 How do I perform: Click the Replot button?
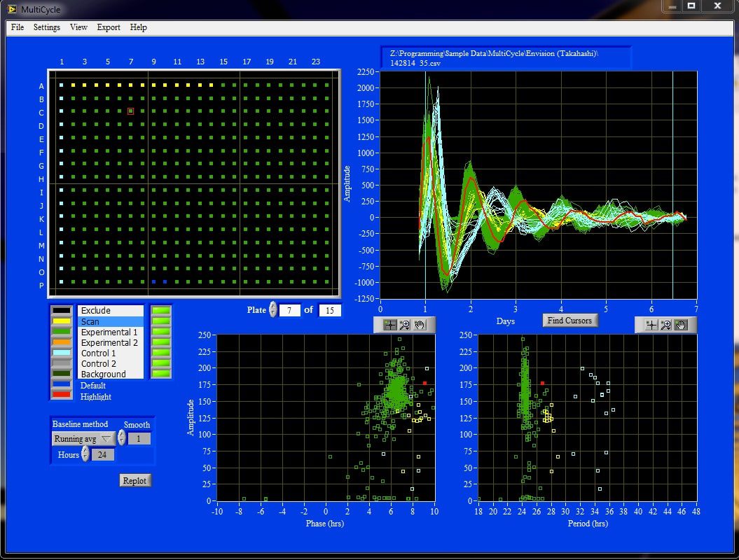click(134, 480)
